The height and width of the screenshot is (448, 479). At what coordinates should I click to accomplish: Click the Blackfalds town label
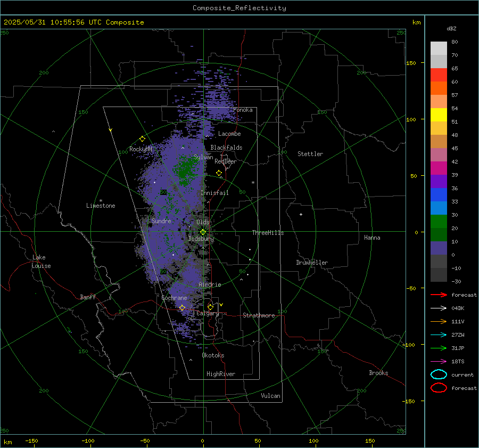pyautogui.click(x=226, y=148)
